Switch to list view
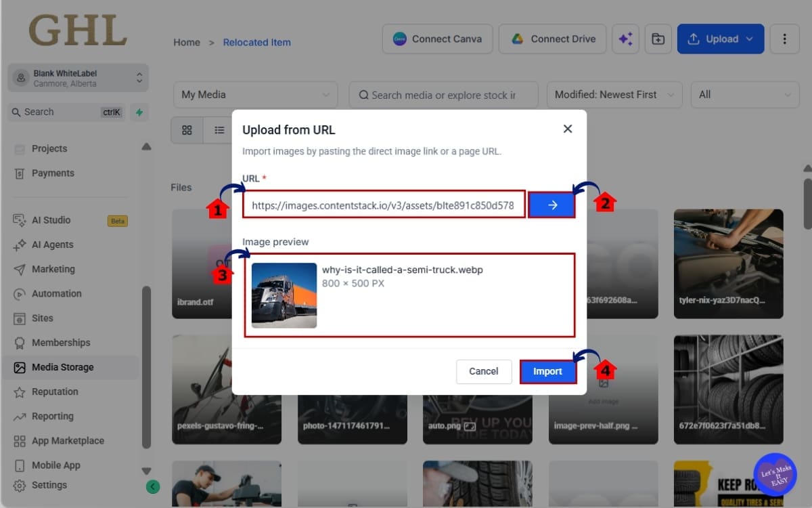The image size is (812, 508). (219, 130)
